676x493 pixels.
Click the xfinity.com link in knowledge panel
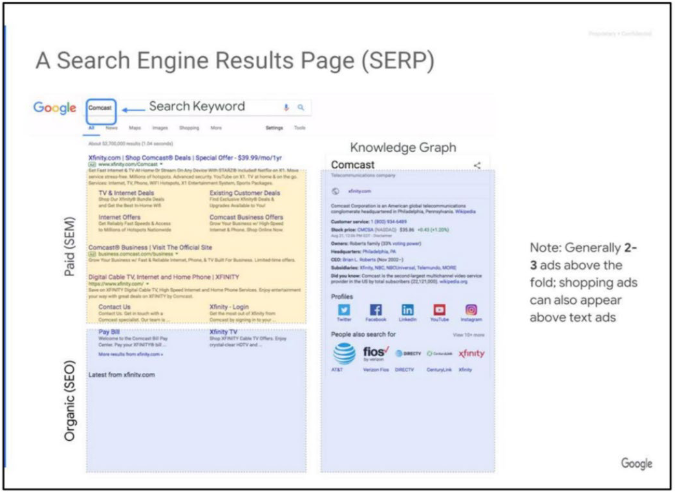(360, 191)
